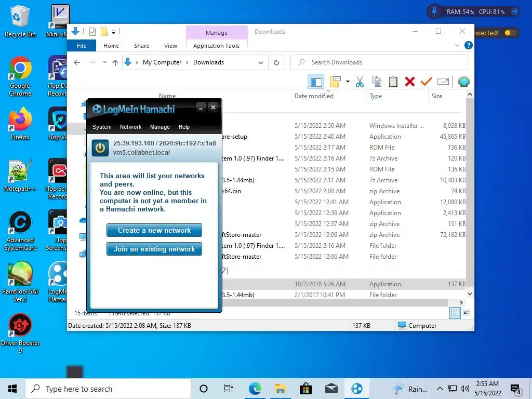Click Create a new network button
This screenshot has width=532, height=399.
point(154,230)
